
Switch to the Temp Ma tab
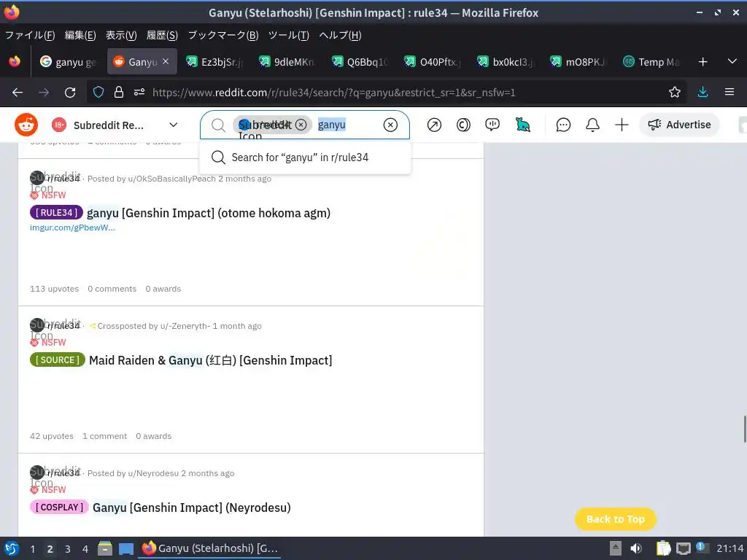pos(651,62)
